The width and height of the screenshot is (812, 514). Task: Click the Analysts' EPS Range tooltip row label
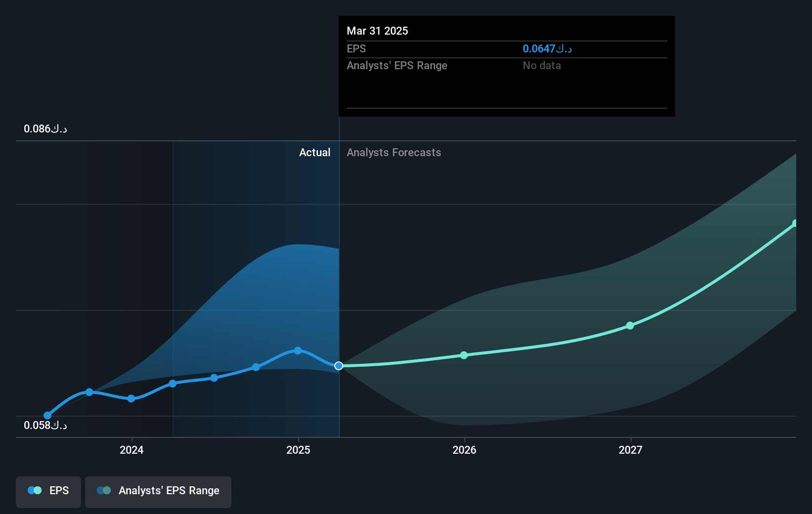[397, 65]
